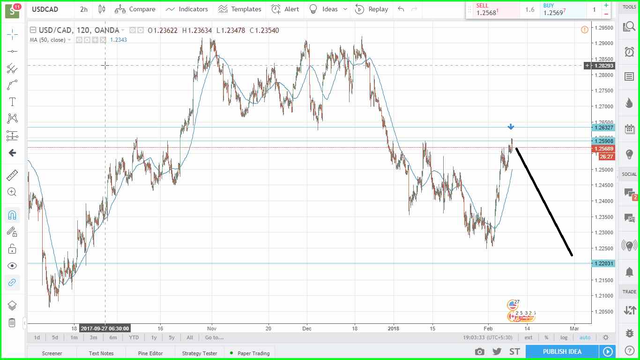640x360 pixels.
Task: Select the brush drawing tool
Action: 12,85
